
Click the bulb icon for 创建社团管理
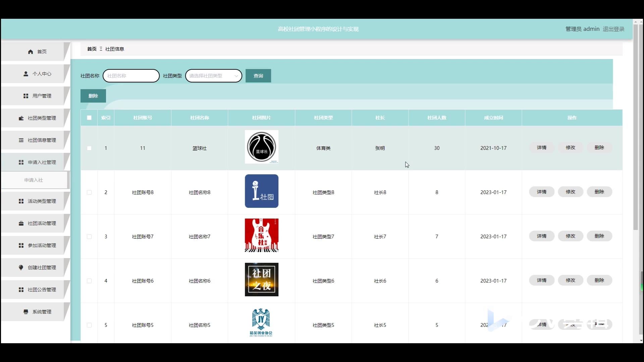[21, 267]
